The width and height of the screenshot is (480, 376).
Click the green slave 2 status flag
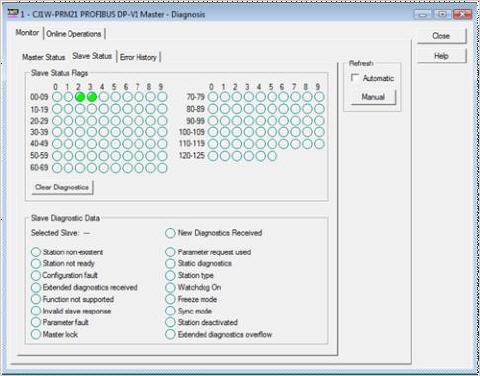(x=80, y=97)
